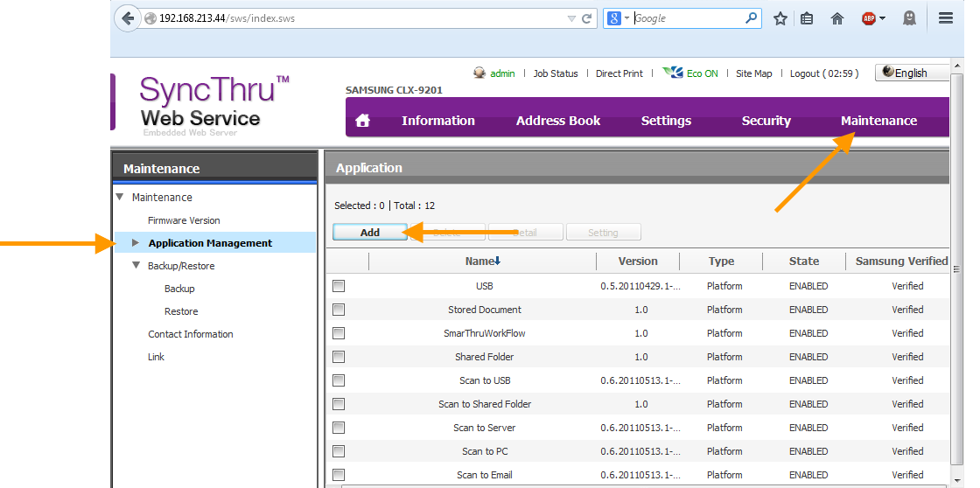
Task: Click the SyncThru home icon
Action: pyautogui.click(x=362, y=121)
